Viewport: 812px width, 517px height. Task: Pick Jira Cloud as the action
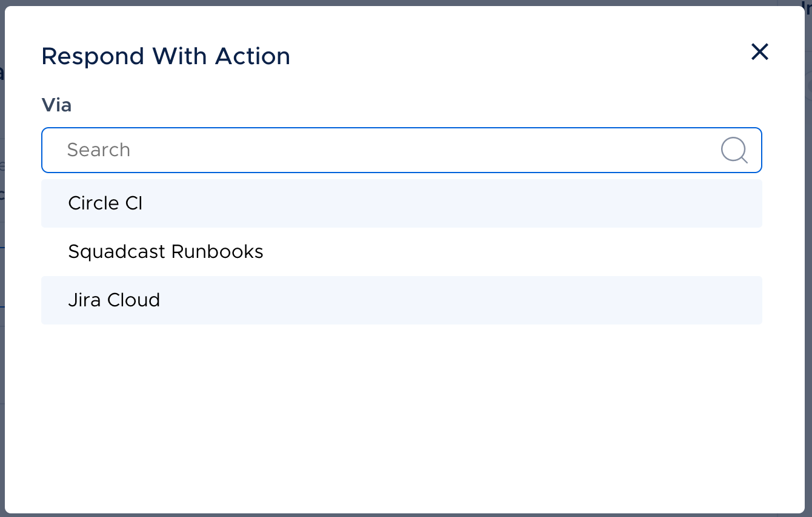[x=401, y=300]
